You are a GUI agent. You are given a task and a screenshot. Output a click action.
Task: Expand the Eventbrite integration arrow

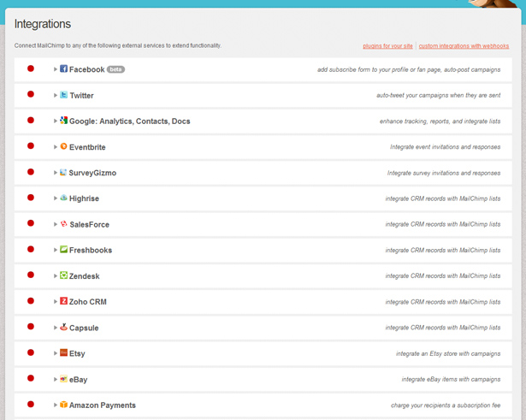click(x=56, y=147)
